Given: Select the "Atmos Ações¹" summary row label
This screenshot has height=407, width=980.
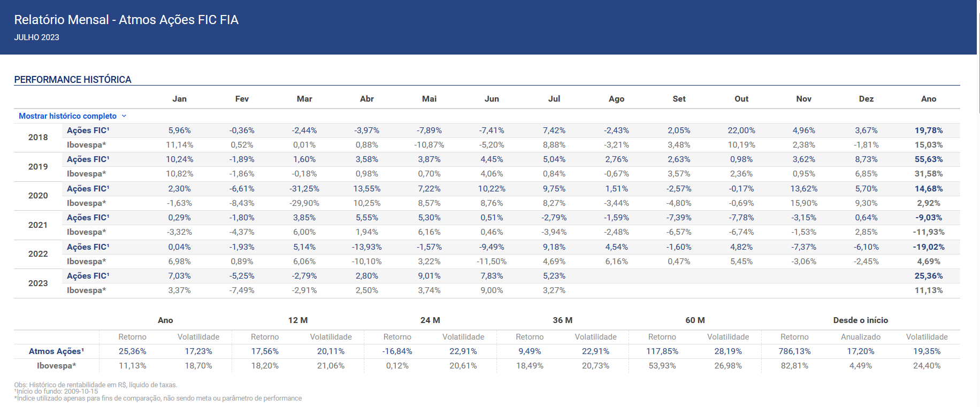Looking at the screenshot, I should [56, 351].
